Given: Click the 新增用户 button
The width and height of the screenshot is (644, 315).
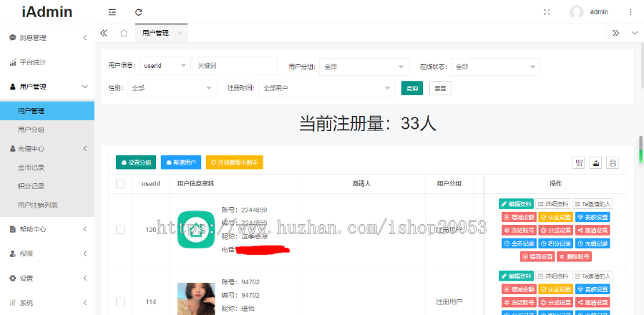Looking at the screenshot, I should click(x=181, y=163).
